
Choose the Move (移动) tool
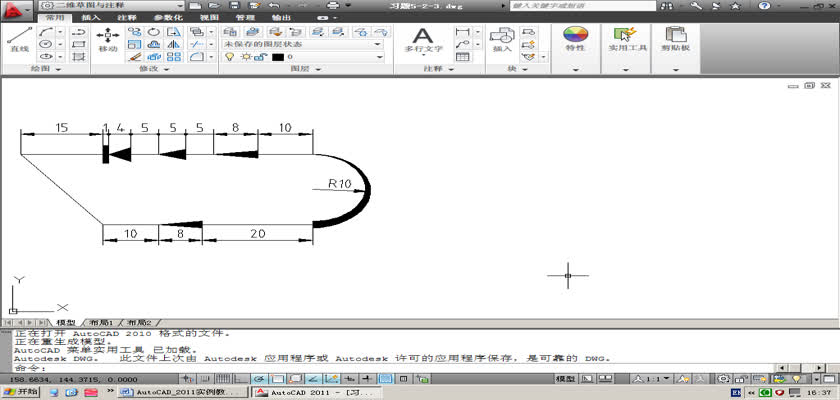pos(108,40)
